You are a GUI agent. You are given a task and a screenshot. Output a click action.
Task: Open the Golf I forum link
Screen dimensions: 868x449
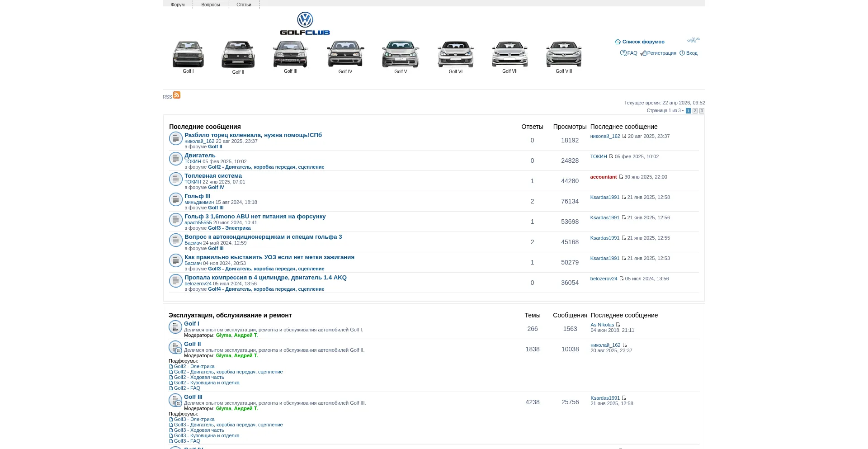click(x=191, y=323)
